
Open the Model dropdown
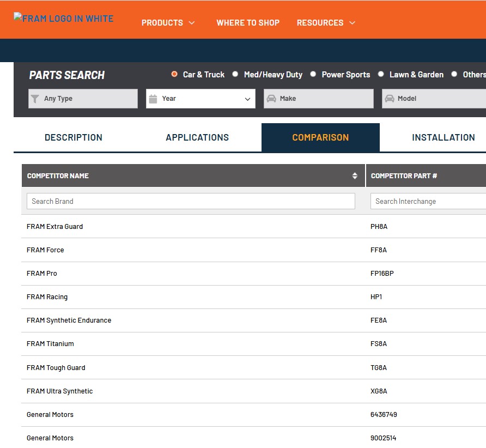pos(434,99)
